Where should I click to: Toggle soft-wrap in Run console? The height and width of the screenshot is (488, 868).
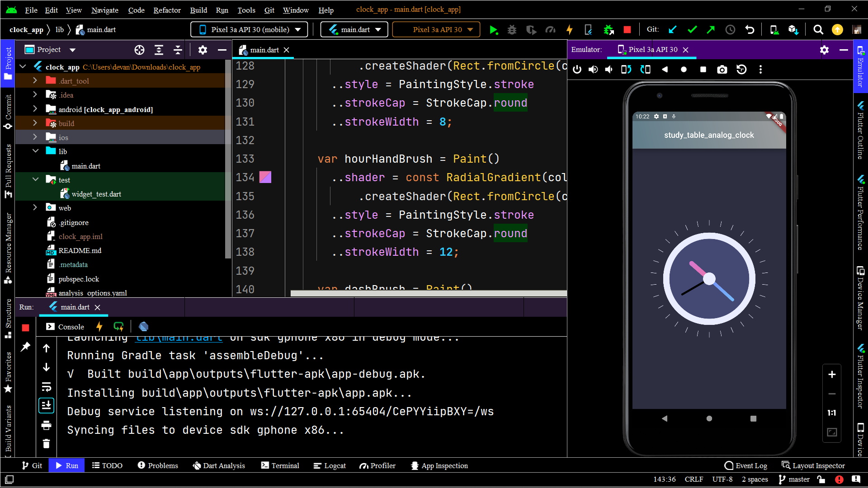pyautogui.click(x=46, y=387)
